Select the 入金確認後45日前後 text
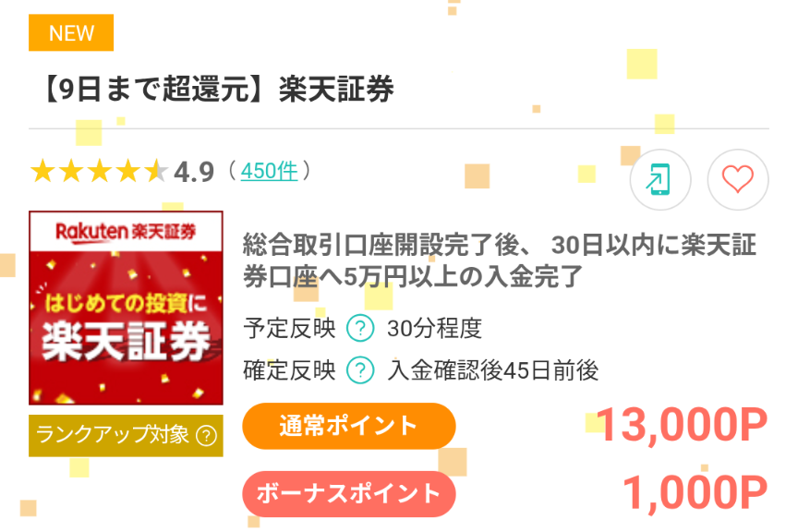The height and width of the screenshot is (532, 798). point(492,370)
